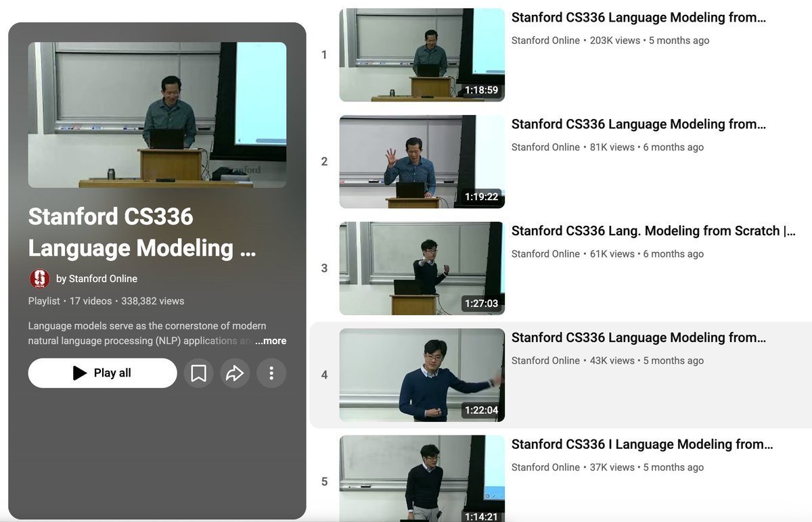Click Stanford Online under the 61K views video

[545, 254]
